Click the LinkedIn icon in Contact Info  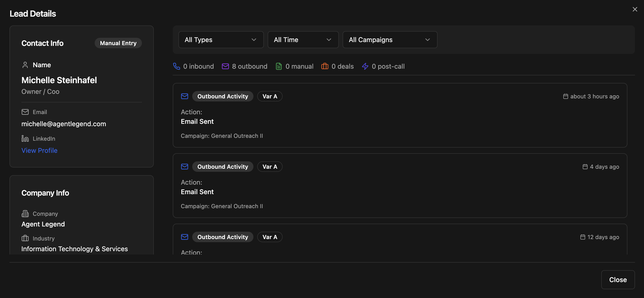point(25,139)
